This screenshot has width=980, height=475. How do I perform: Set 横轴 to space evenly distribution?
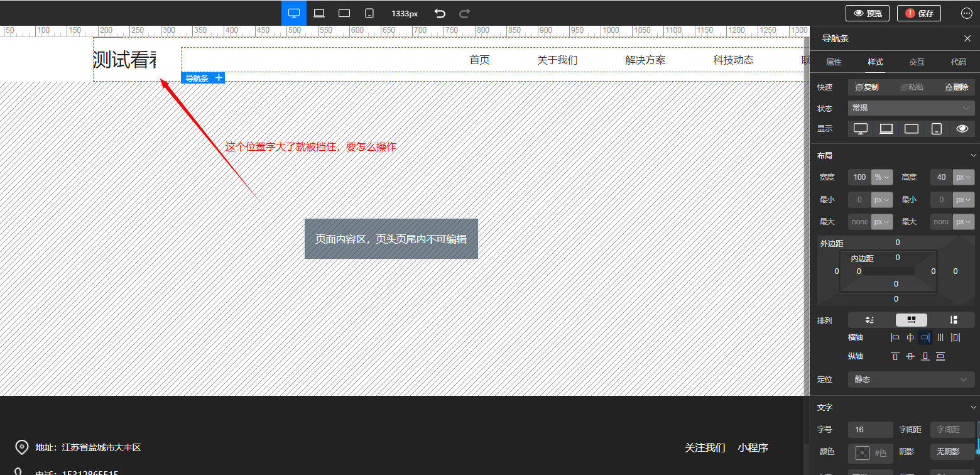click(940, 337)
